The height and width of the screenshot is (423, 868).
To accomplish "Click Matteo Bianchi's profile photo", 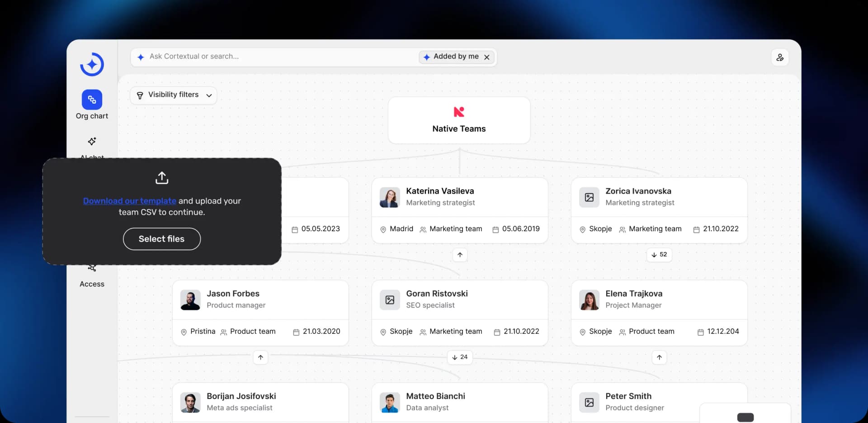I will click(x=390, y=403).
